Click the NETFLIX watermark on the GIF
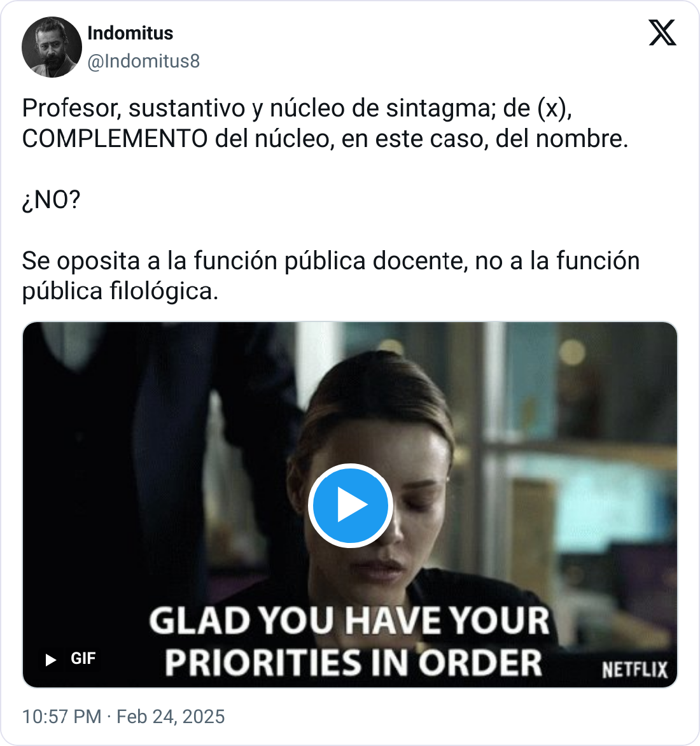Screen dimensions: 700x746 [635, 670]
